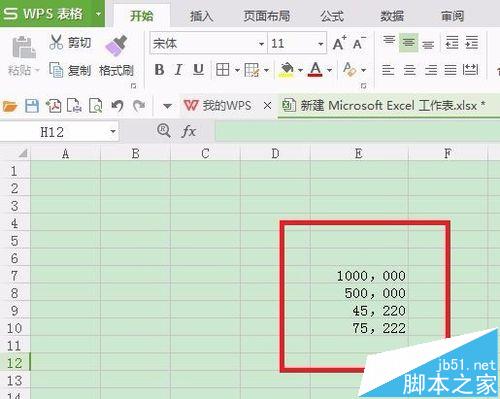
Task: Open WPS 表格 application menu arrow
Action: (98, 14)
